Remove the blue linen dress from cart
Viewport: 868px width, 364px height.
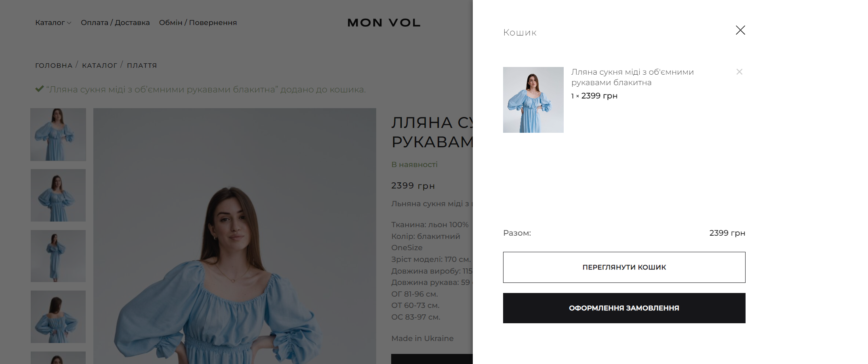pos(739,72)
